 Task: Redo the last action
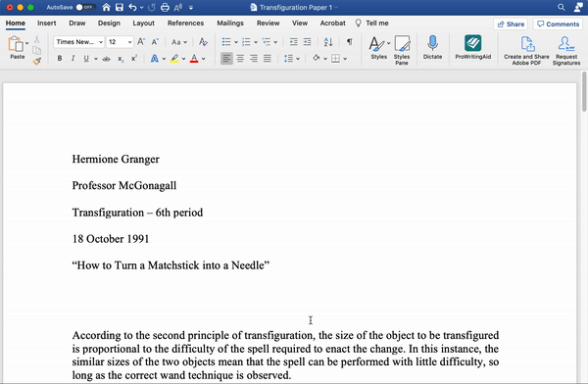tap(152, 7)
